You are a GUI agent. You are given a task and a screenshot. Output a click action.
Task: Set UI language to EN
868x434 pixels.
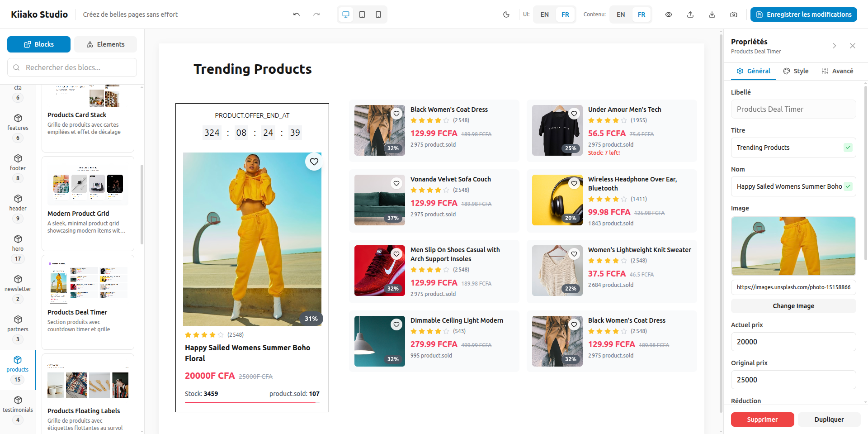pos(544,14)
